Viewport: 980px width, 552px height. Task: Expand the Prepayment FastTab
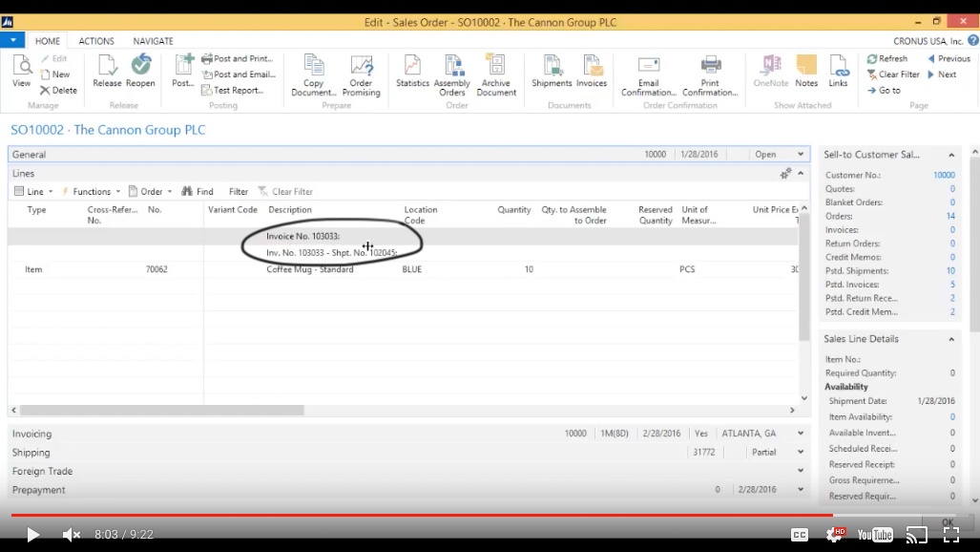coord(800,489)
